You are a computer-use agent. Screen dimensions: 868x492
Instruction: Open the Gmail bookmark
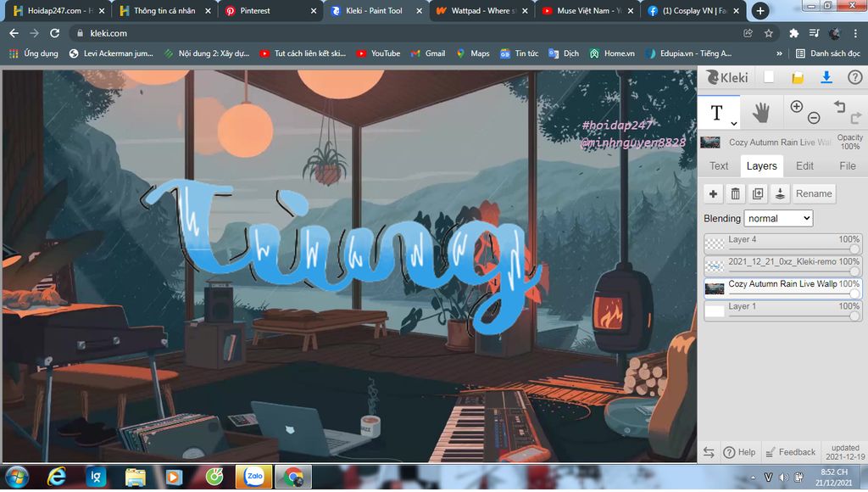click(428, 53)
